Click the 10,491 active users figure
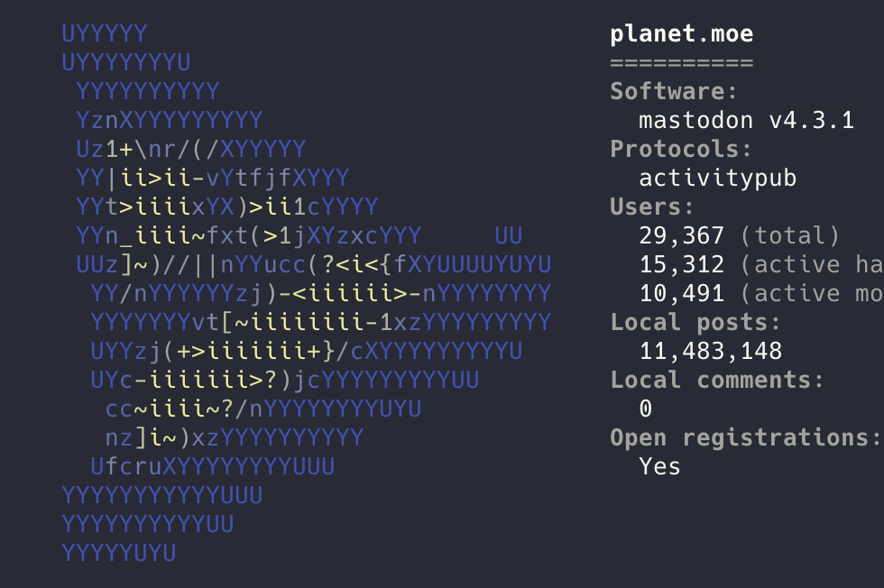884x588 pixels. pyautogui.click(x=682, y=293)
